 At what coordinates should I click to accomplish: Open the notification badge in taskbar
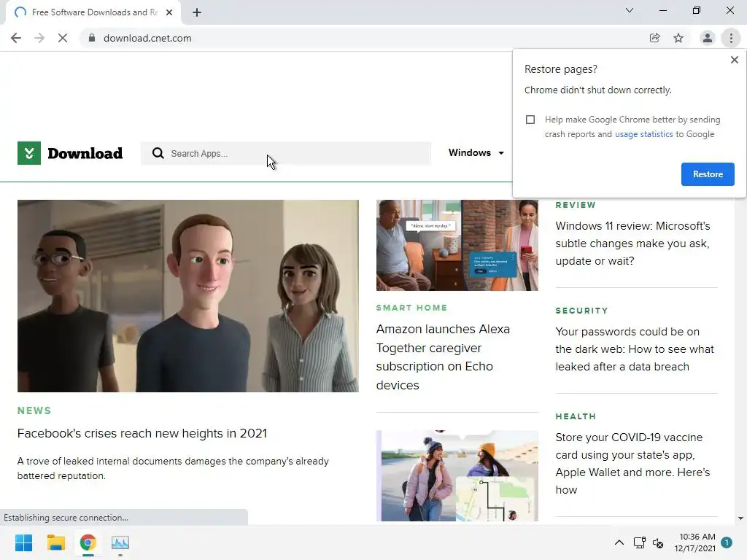pos(727,542)
